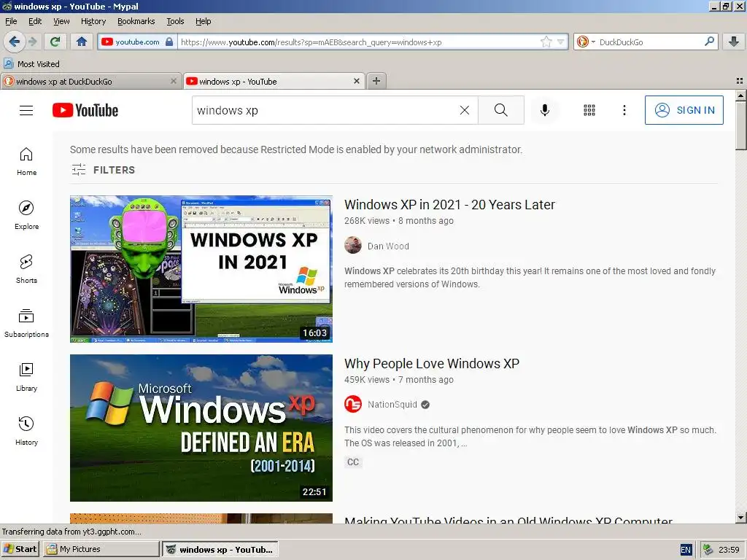Click the CC closed captions badge
747x560 pixels.
(353, 462)
